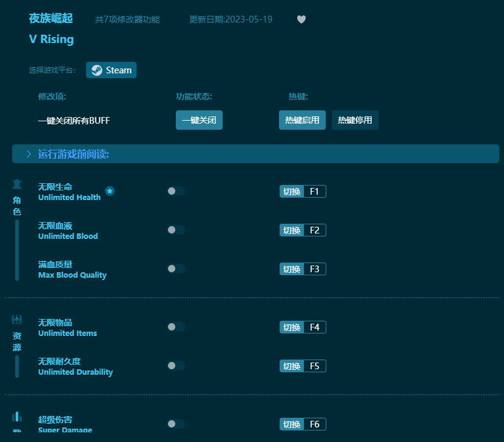Screen dimensions: 504x442
Task: Click the 超级伤害 label
Action: (55, 420)
